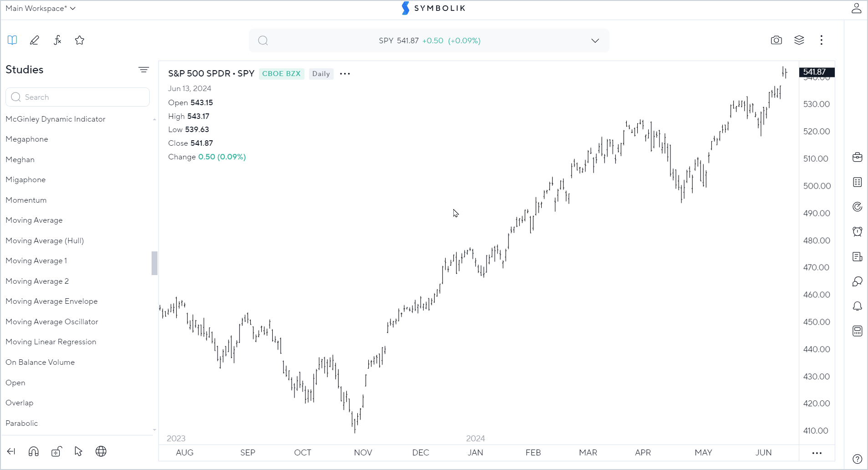Click the studies list scrollbar thumb
This screenshot has width=868, height=470.
tap(154, 263)
